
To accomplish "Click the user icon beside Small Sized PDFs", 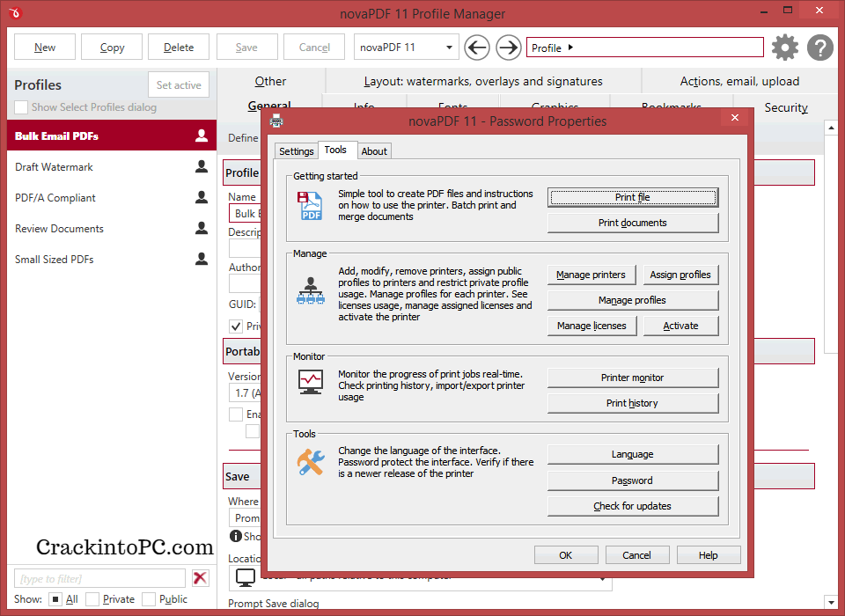I will [202, 259].
